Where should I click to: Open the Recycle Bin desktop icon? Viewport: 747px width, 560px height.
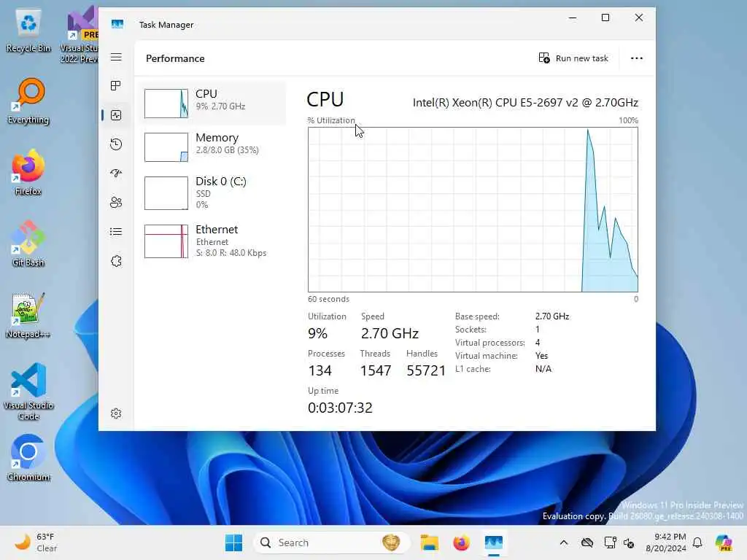pos(28,31)
